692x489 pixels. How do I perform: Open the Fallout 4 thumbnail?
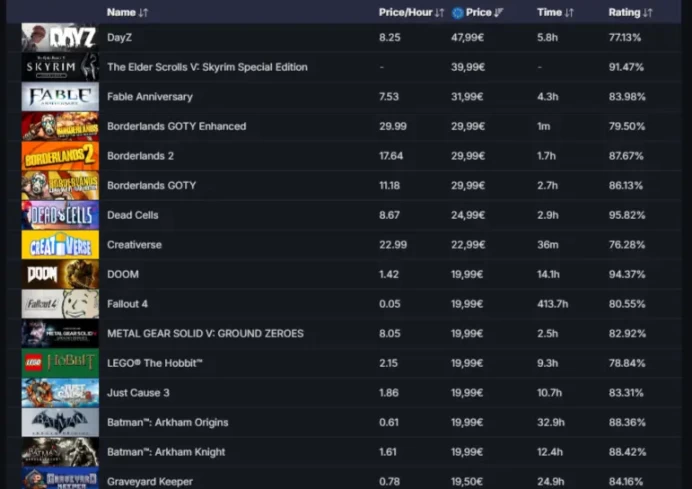[x=60, y=304]
